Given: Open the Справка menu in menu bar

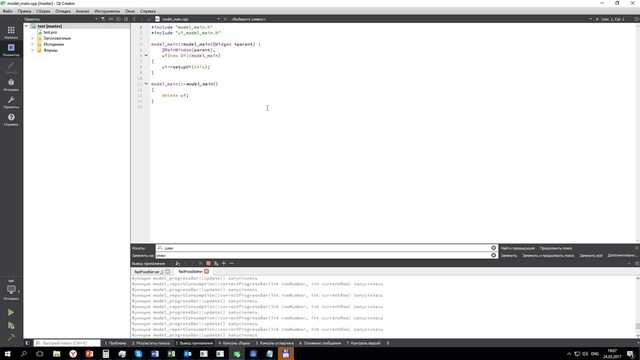Looking at the screenshot, I should coord(148,11).
